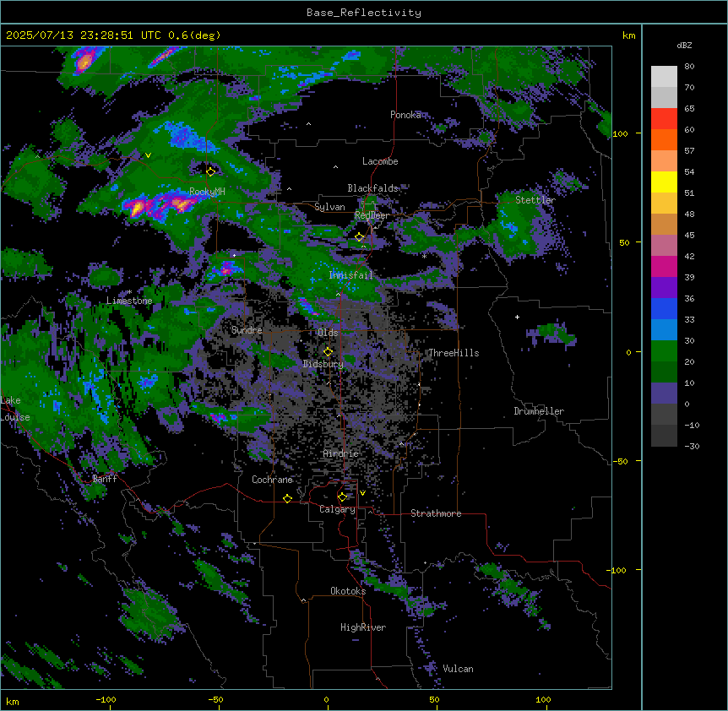Viewport: 728px width, 711px height.
Task: Click the white asterisk above Limestone label
Action: [130, 292]
